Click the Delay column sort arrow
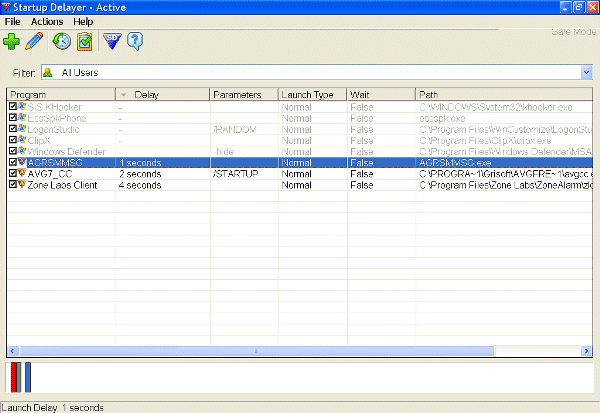 click(x=123, y=95)
